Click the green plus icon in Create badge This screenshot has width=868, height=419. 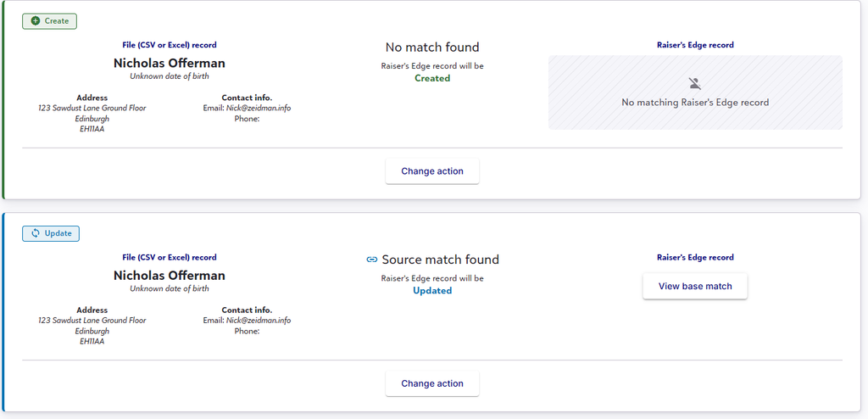pyautogui.click(x=36, y=21)
